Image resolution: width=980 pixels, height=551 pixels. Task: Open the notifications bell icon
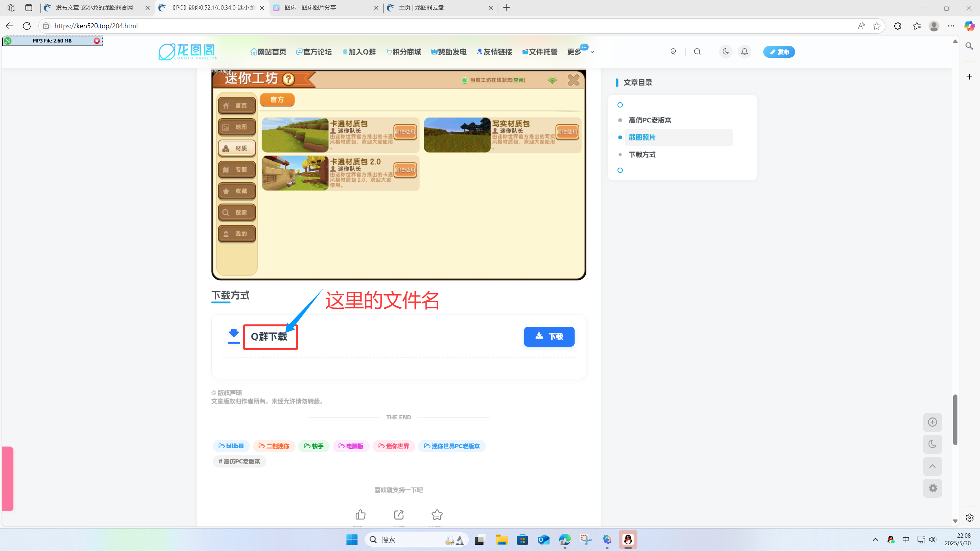pos(744,52)
